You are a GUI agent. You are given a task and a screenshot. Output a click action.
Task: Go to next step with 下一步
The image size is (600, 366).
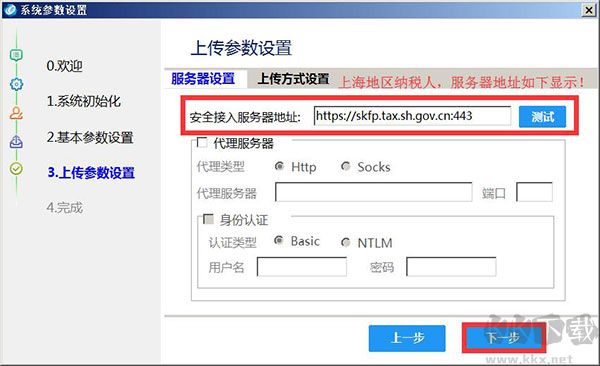coord(503,338)
